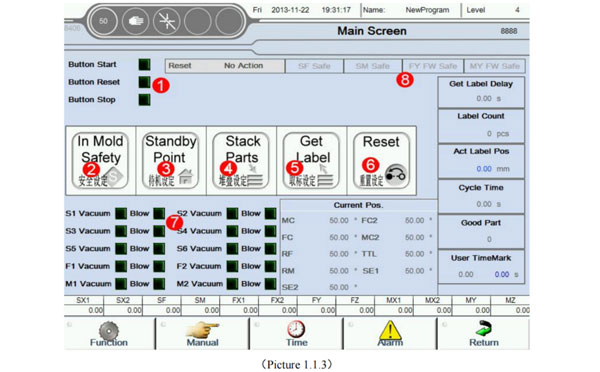Click the Main Screen title
Viewport: 600px width, 372px height.
[x=372, y=31]
